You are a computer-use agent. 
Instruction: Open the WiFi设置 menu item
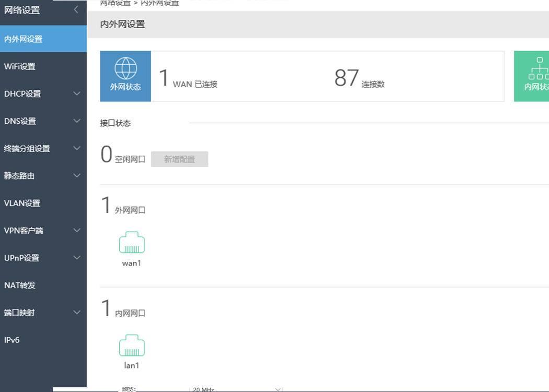(43, 66)
